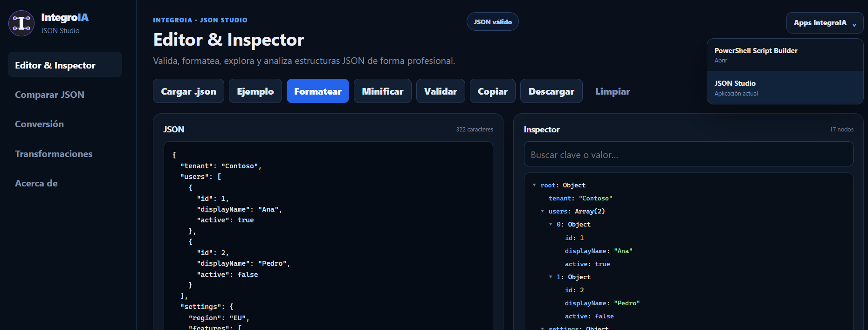
Task: Click the "users": [ line in editor
Action: pos(200,177)
